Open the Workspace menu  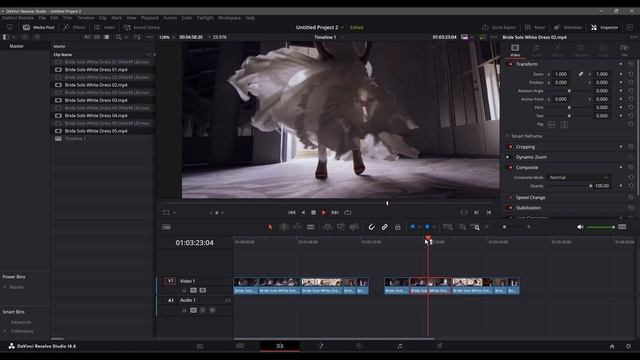[229, 18]
